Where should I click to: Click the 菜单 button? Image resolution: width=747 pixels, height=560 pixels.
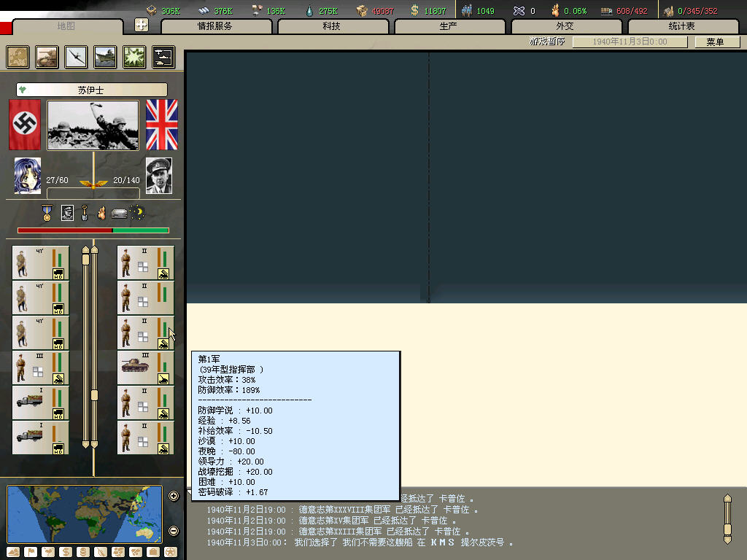[717, 42]
